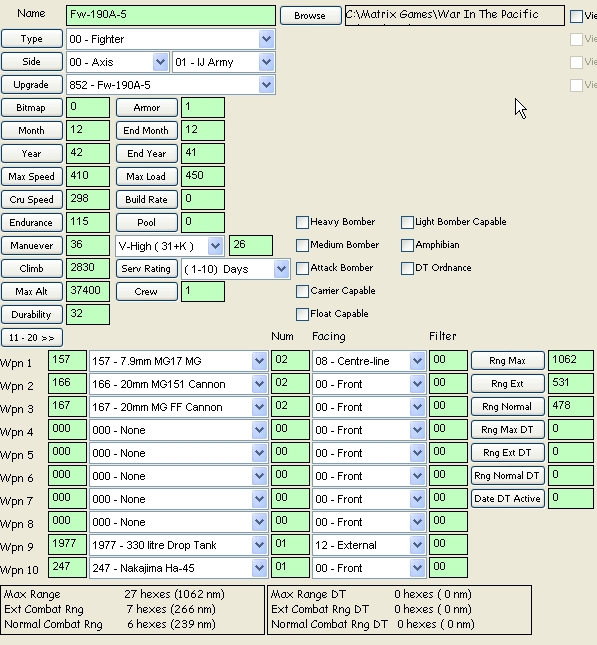Click the Max Speed value 410
Screen dimensions: 597x645
tap(88, 176)
